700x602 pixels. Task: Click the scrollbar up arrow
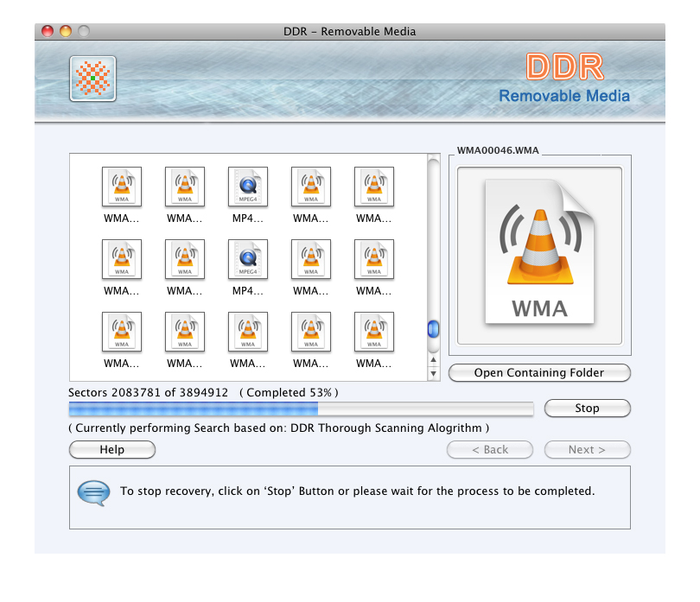[x=433, y=359]
